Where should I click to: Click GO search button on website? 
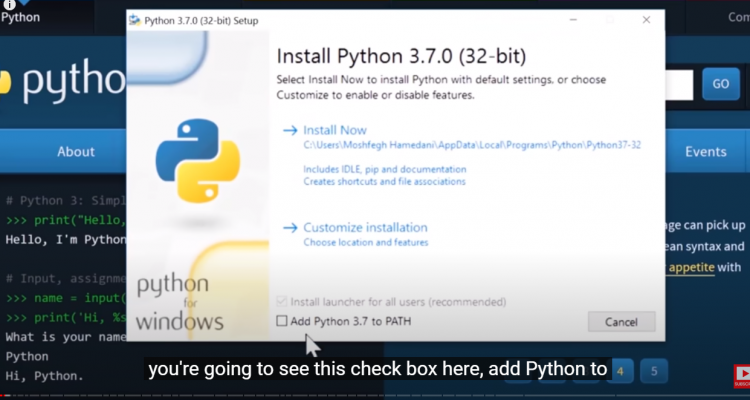click(x=721, y=84)
